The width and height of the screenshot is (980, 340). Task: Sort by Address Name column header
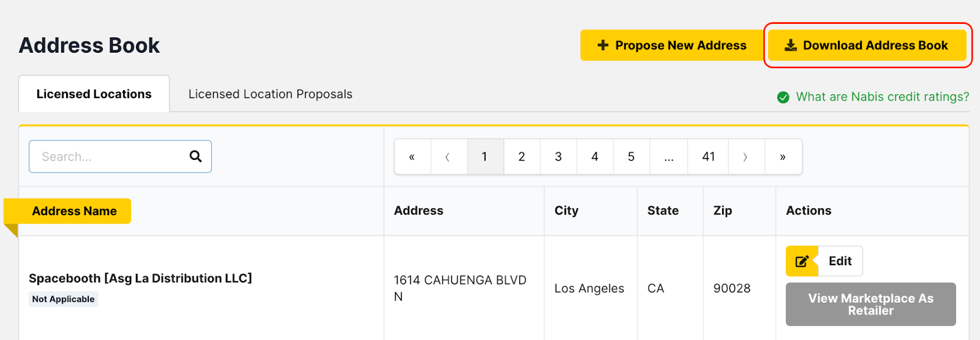[74, 211]
